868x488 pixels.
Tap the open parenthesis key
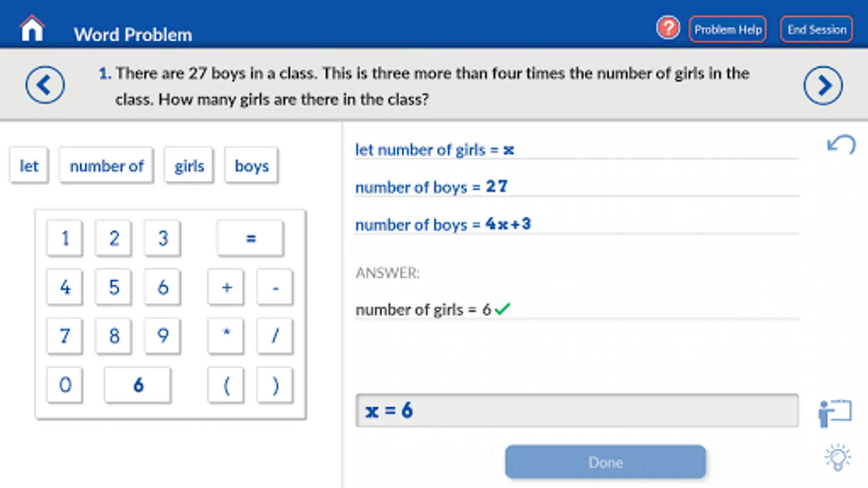[x=226, y=385]
